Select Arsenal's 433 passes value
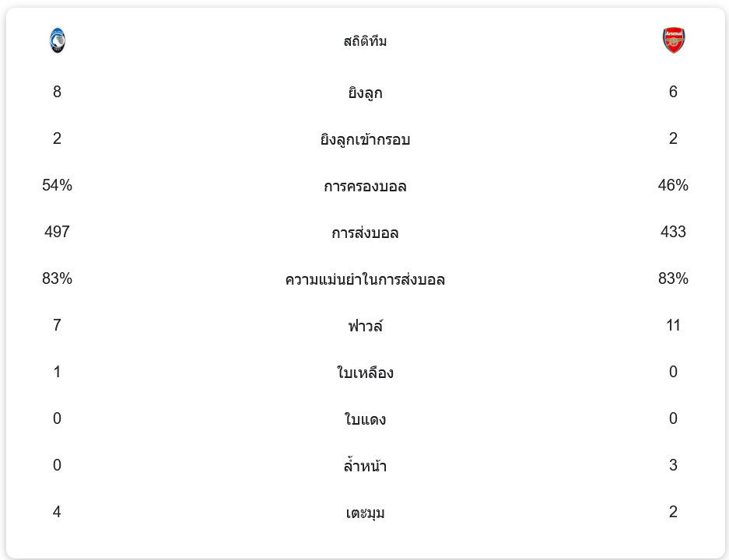Viewport: 729px width, 560px height. [x=673, y=232]
